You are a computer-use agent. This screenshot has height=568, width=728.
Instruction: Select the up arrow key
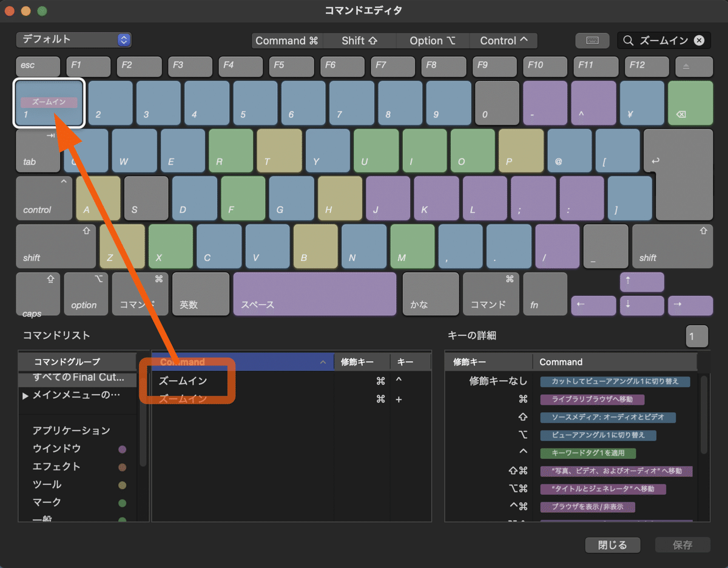pos(642,282)
